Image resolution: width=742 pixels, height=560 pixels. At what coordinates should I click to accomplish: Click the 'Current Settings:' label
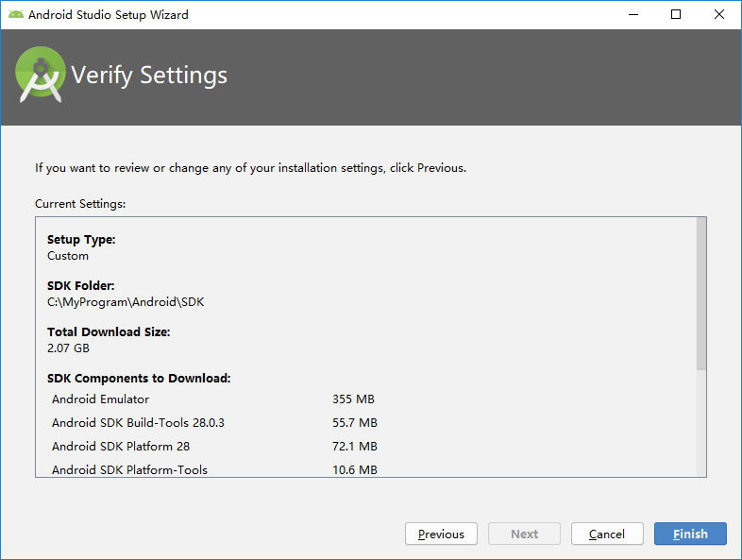(x=80, y=204)
